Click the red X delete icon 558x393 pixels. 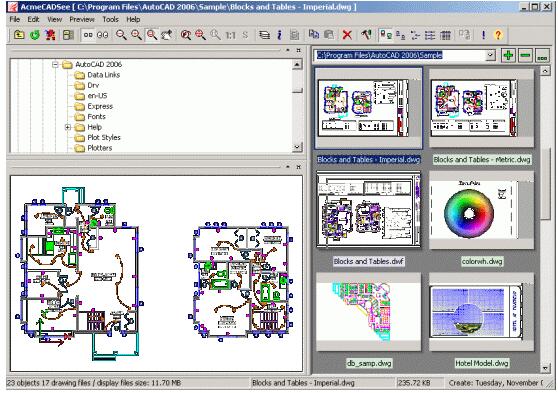pyautogui.click(x=347, y=35)
